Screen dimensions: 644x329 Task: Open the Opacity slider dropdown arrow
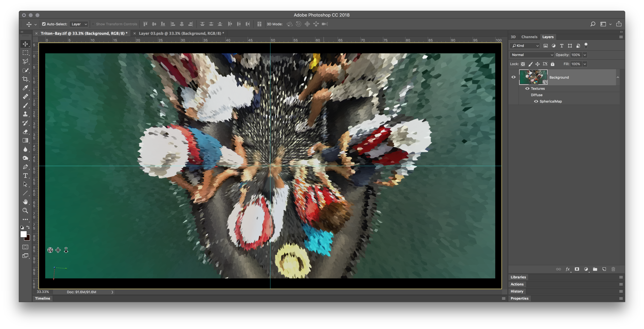pos(585,55)
